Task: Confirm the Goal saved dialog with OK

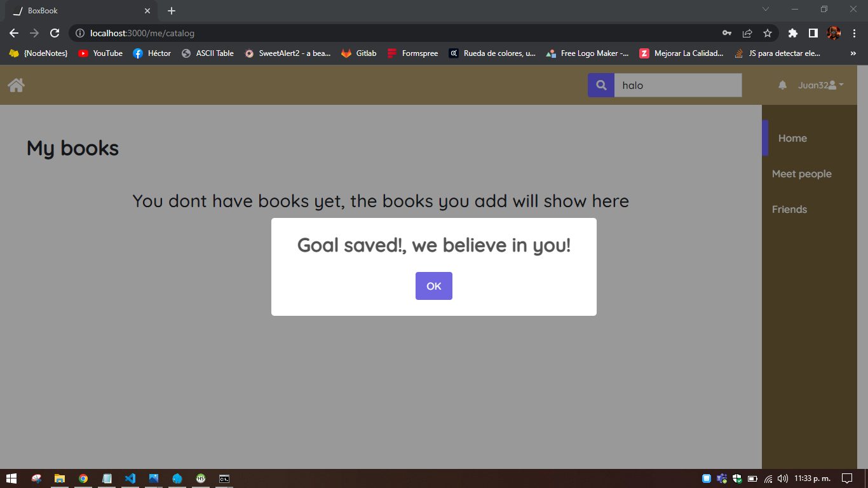Action: (x=434, y=286)
